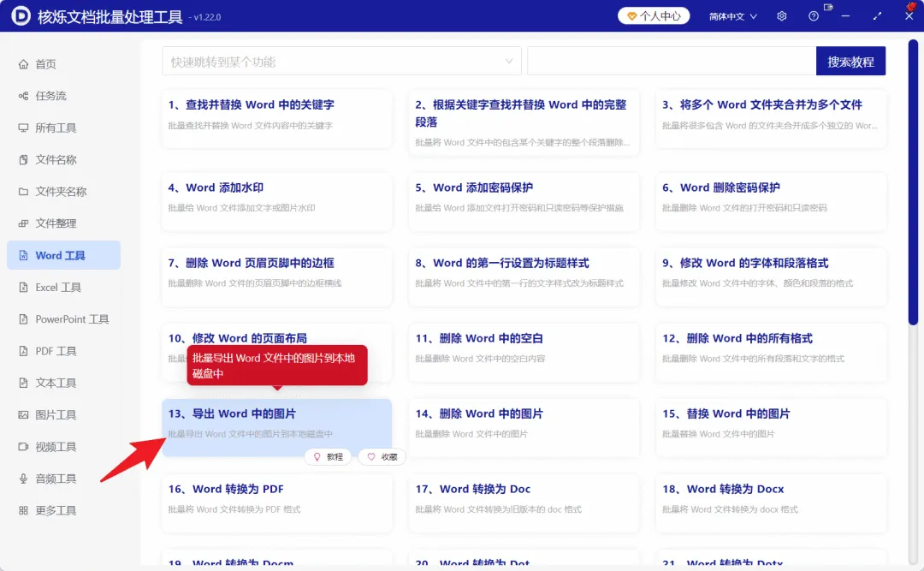924x571 pixels.
Task: Click the tutorial search input field
Action: (672, 62)
